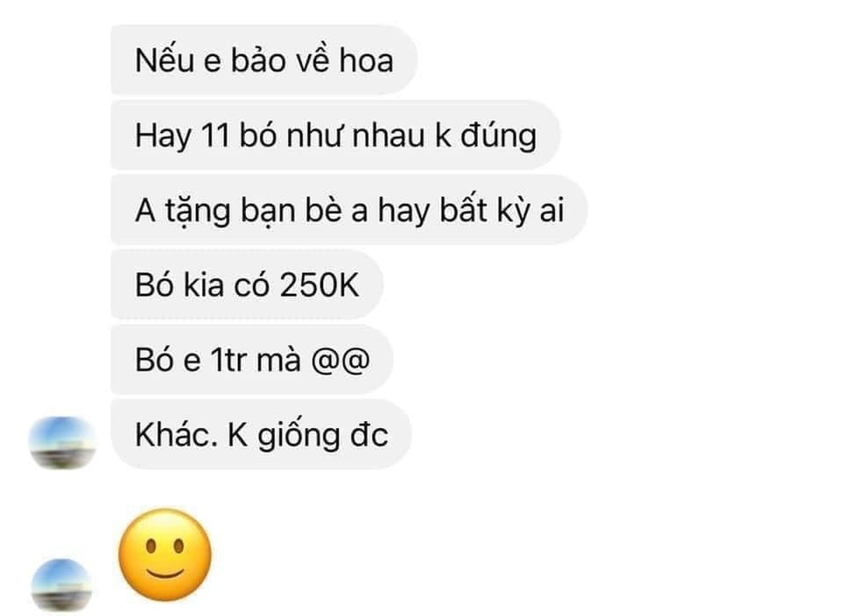Select the 'Hay 11 bó như nhau k đúng' bubble
The image size is (843, 616).
pyautogui.click(x=335, y=135)
